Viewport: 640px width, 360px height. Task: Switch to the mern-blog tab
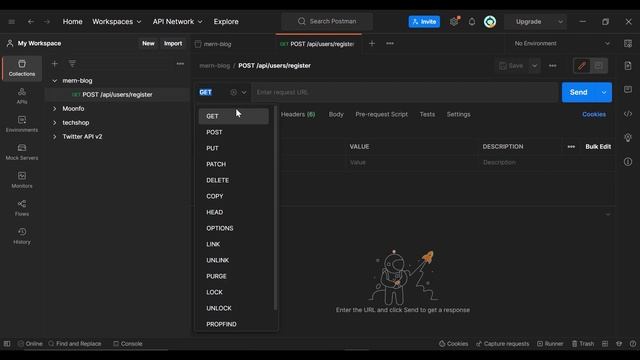[213, 44]
